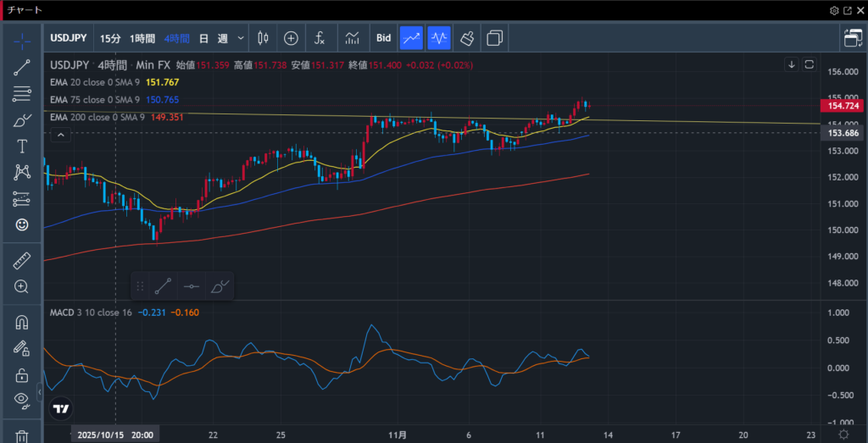This screenshot has width=868, height=443.
Task: Click the 154.724 current price label
Action: tap(843, 106)
